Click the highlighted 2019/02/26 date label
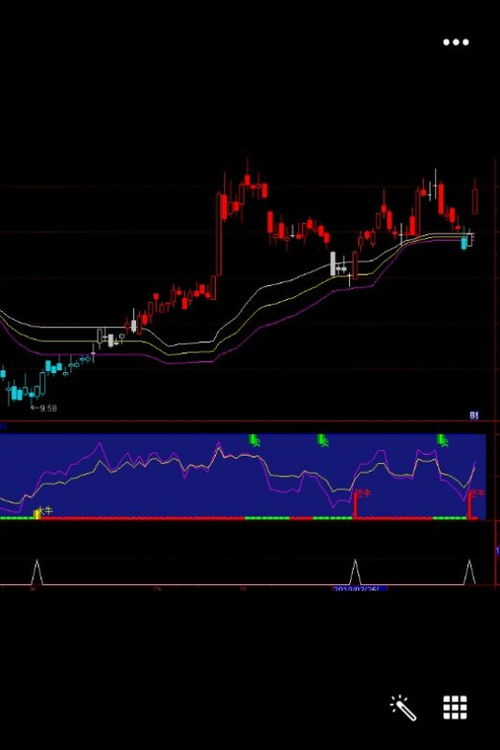Image resolution: width=500 pixels, height=750 pixels. (360, 589)
